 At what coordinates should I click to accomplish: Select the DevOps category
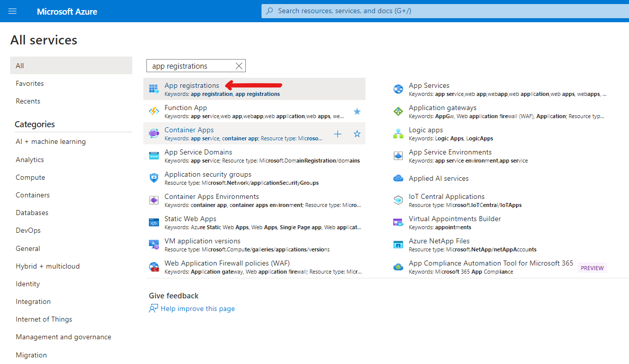(x=28, y=230)
